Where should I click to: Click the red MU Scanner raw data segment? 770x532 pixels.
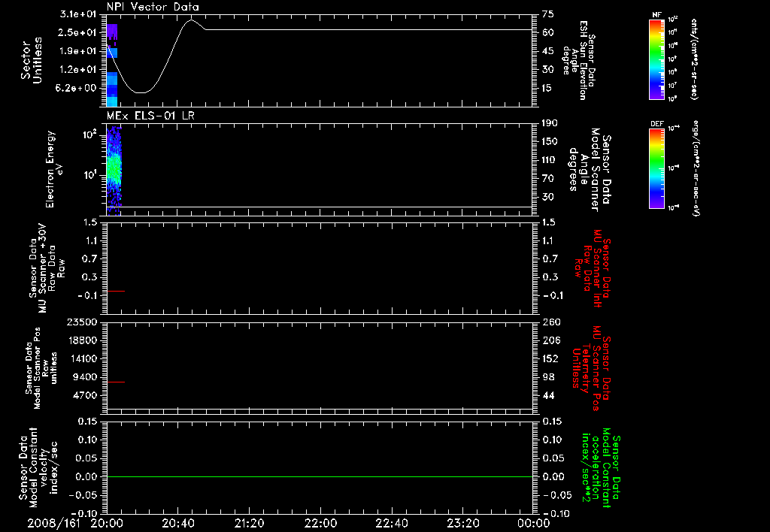[116, 292]
